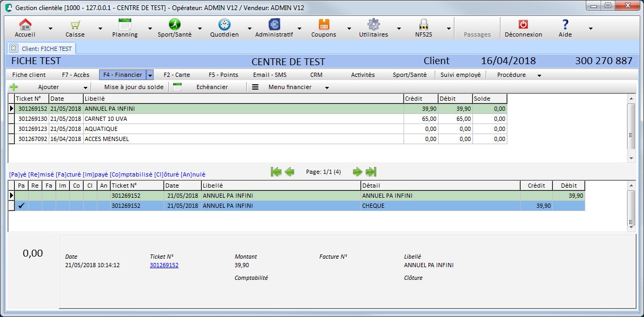Click the CHEQUE detail cell
This screenshot has height=317, width=644.
[441, 206]
